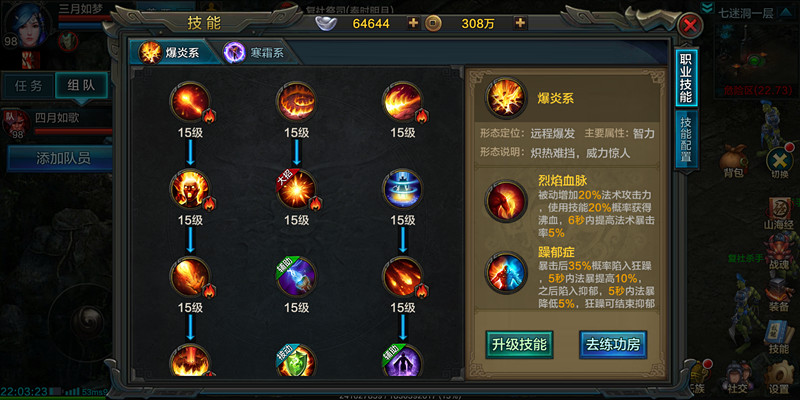Viewport: 800px width, 400px height.
Task: Click the 去练功房 button
Action: (613, 344)
